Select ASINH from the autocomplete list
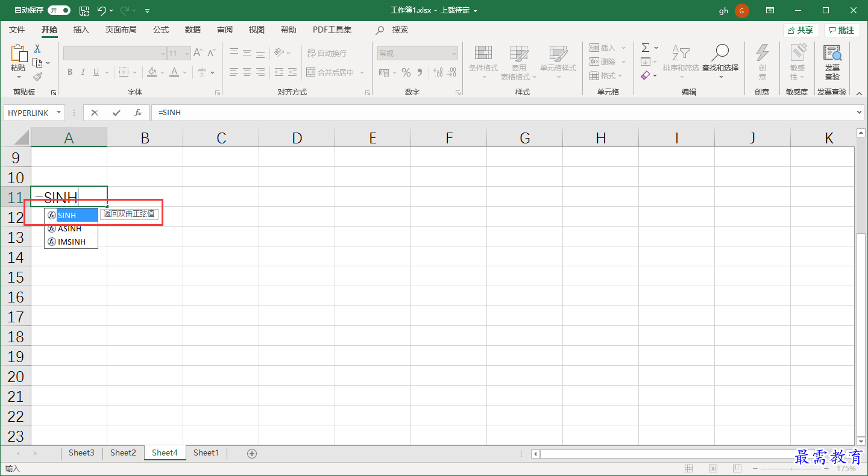868x476 pixels. [71, 228]
